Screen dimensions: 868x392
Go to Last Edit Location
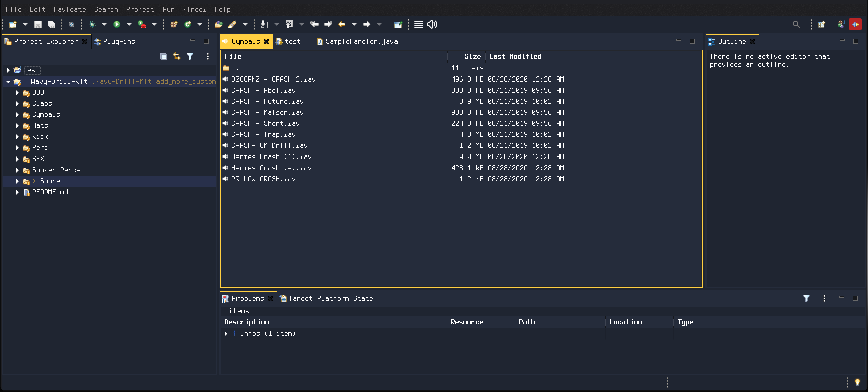click(x=314, y=24)
